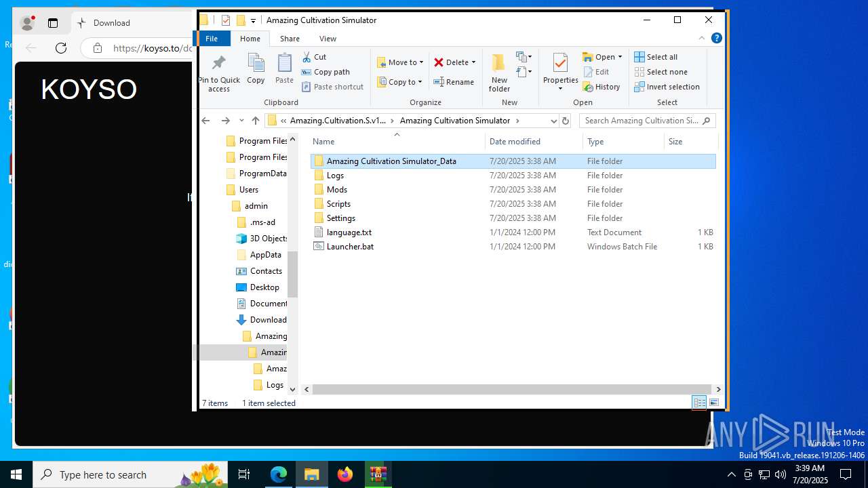
Task: Select the Scripts folder
Action: point(513,204)
